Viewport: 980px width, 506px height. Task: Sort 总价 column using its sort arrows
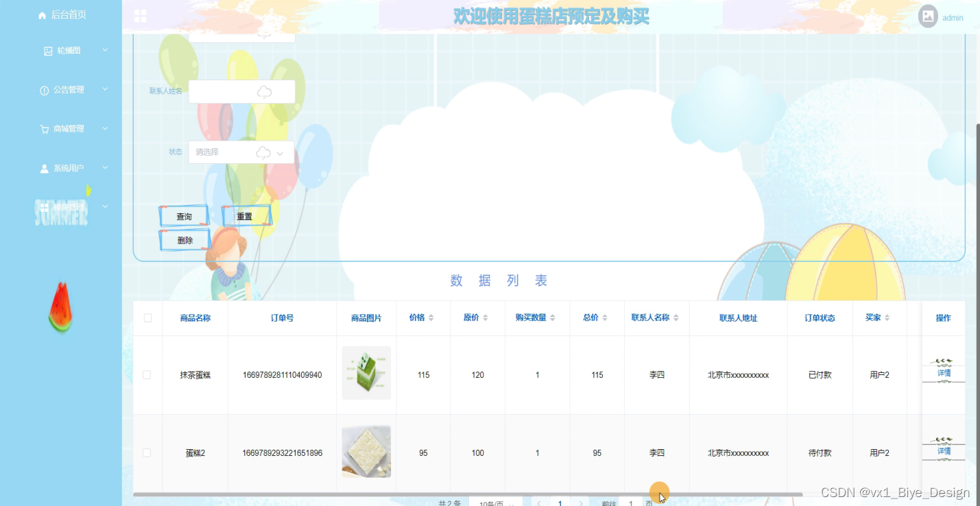605,318
